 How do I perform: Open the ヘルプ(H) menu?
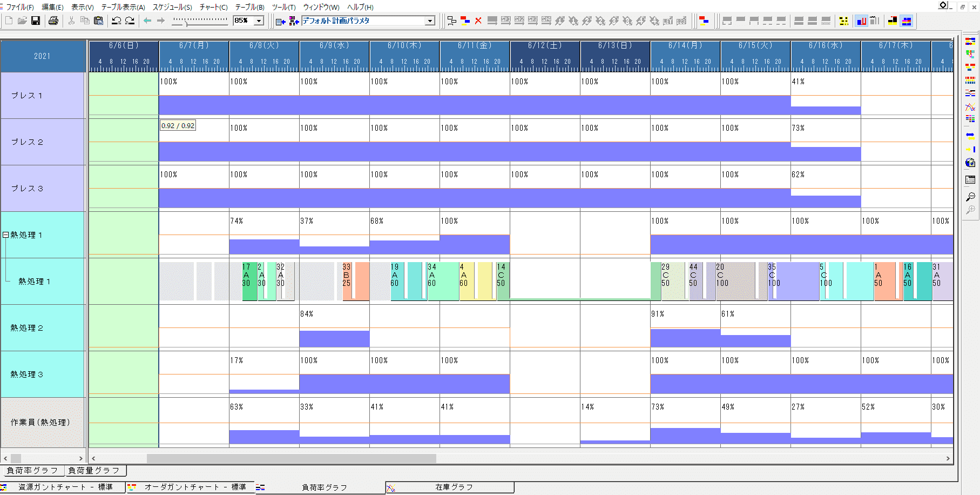pos(360,7)
